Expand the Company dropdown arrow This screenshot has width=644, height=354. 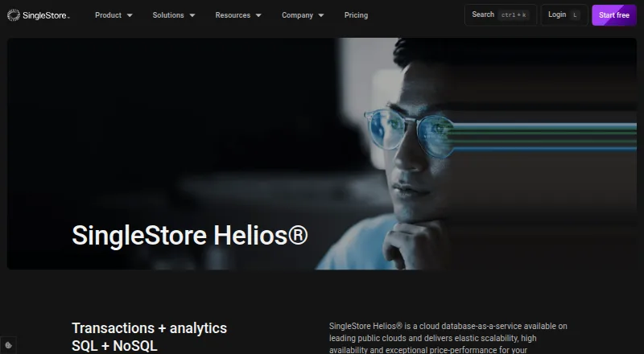coord(321,15)
